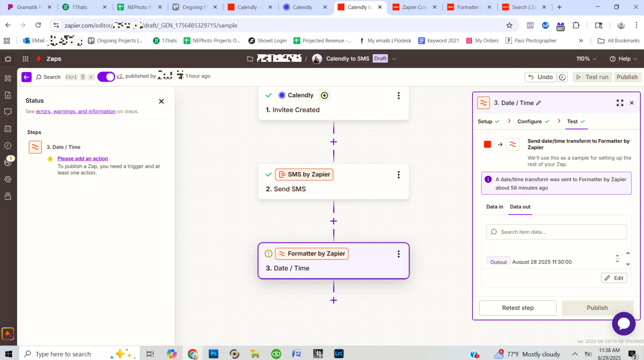Switch to the Data in tab
The height and width of the screenshot is (360, 644).
[x=495, y=207]
